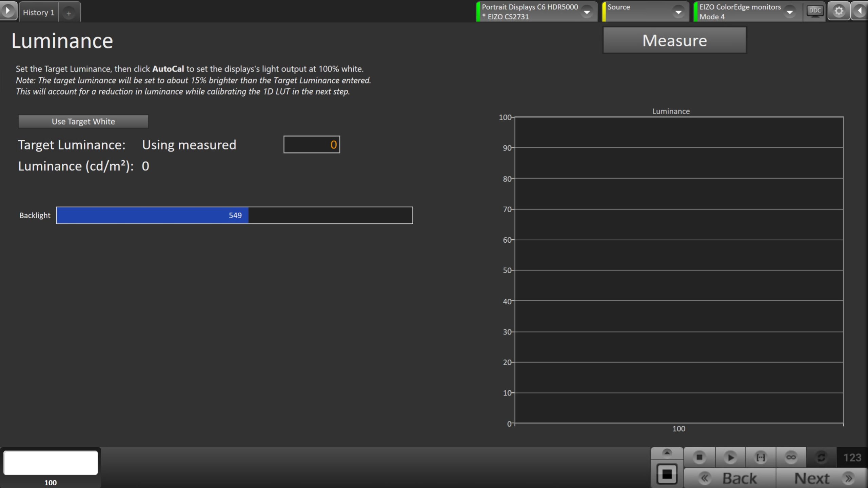Select the History 1 tab
868x488 pixels.
[x=38, y=13]
